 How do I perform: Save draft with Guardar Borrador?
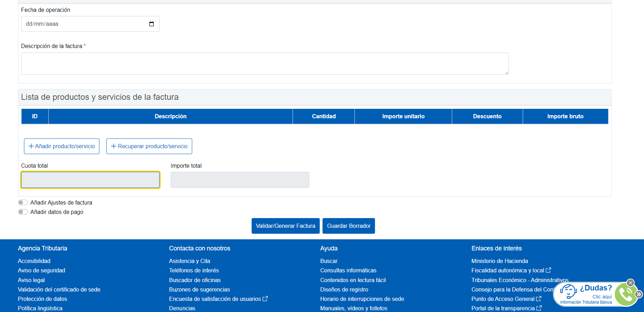click(x=349, y=226)
